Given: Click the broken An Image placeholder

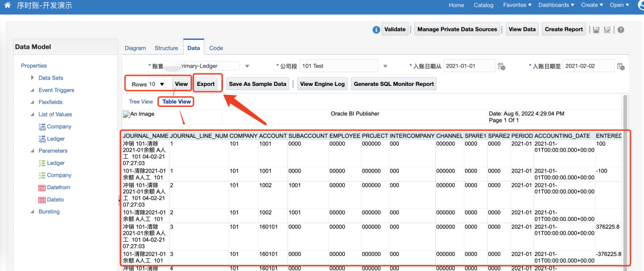Looking at the screenshot, I should 139,114.
